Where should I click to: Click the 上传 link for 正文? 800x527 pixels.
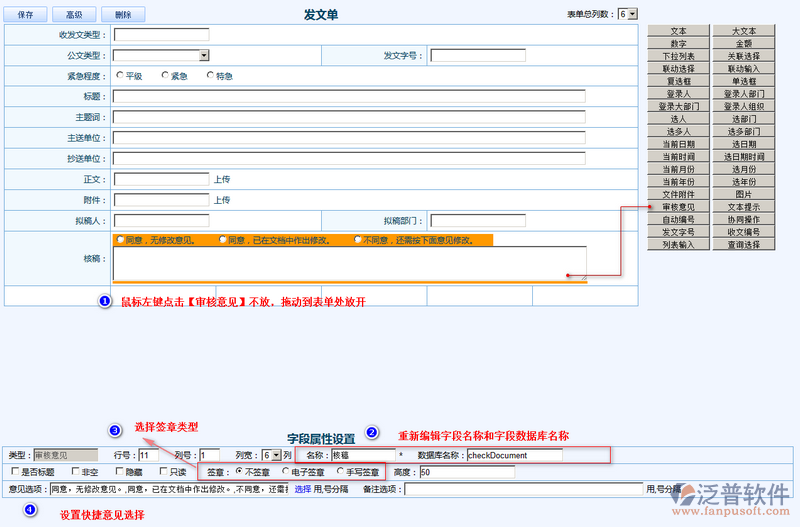222,179
